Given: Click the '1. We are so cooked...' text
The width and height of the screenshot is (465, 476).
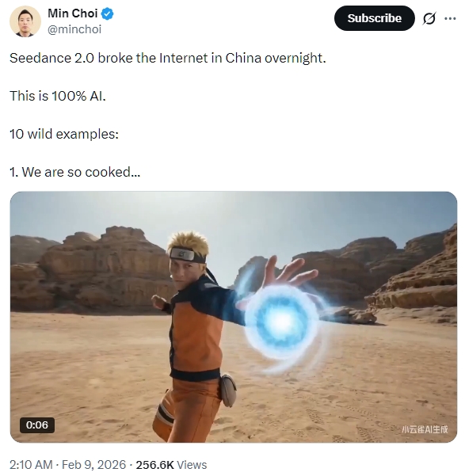Looking at the screenshot, I should tap(74, 172).
